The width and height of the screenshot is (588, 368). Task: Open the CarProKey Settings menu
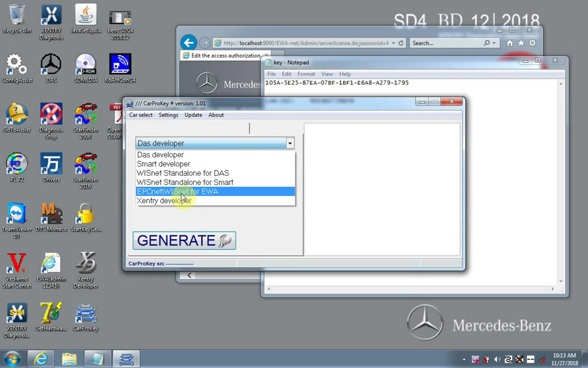[169, 115]
